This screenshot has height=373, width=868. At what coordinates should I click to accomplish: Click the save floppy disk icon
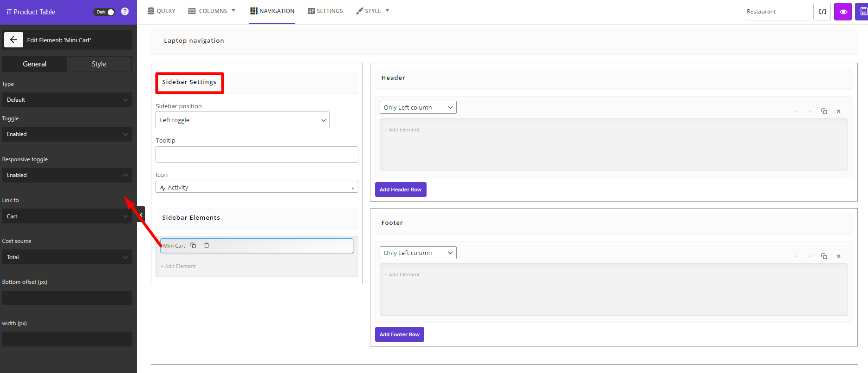point(863,12)
